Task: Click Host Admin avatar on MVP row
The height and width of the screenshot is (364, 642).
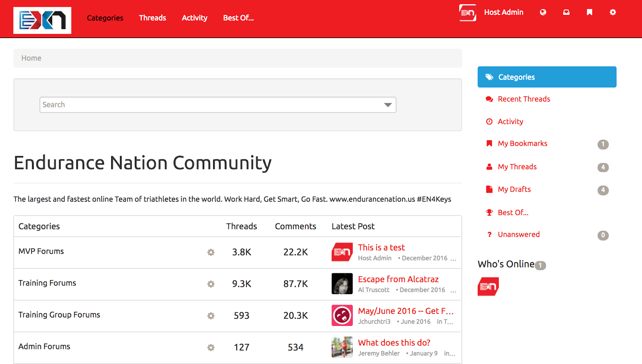Action: 342,252
